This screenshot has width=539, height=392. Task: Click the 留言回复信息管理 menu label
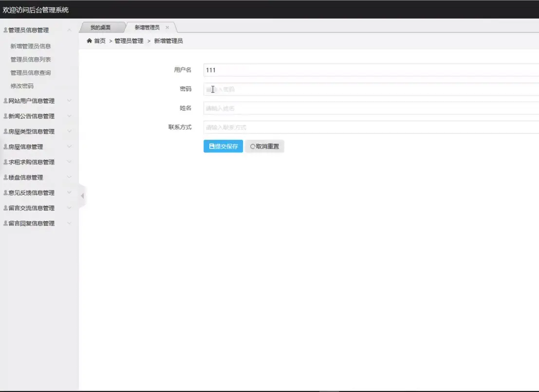(32, 223)
